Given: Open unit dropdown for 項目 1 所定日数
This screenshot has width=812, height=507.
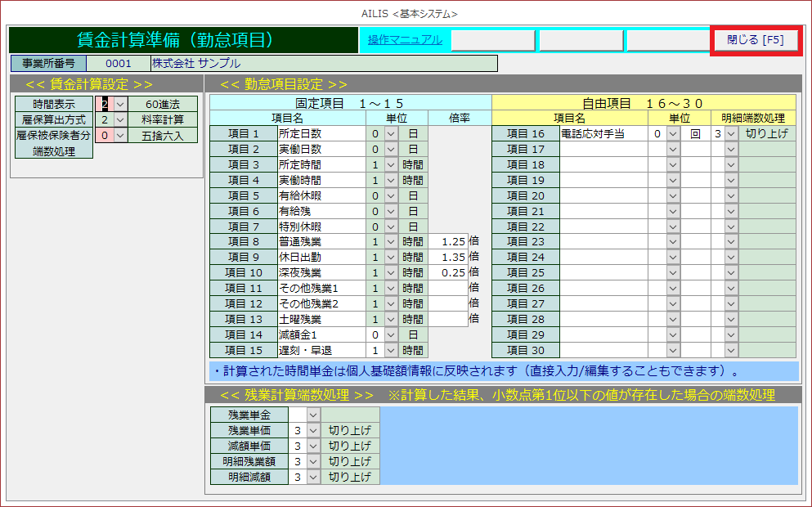Looking at the screenshot, I should 391,133.
